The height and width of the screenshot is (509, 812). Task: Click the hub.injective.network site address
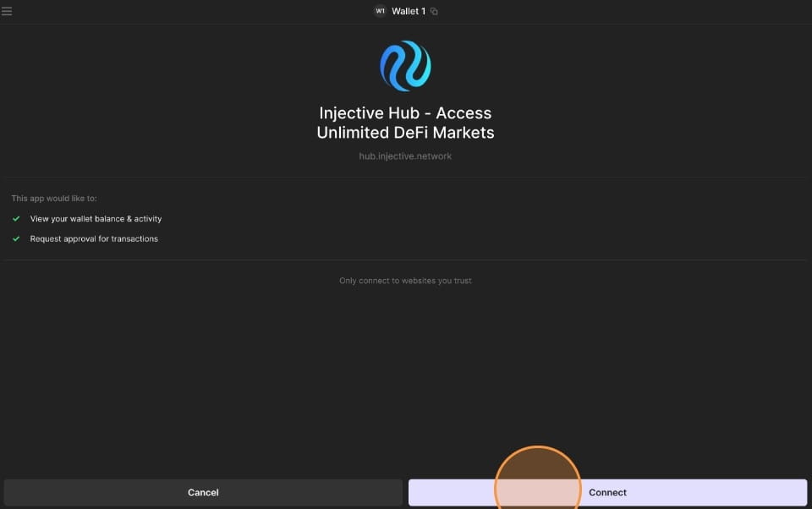point(405,156)
